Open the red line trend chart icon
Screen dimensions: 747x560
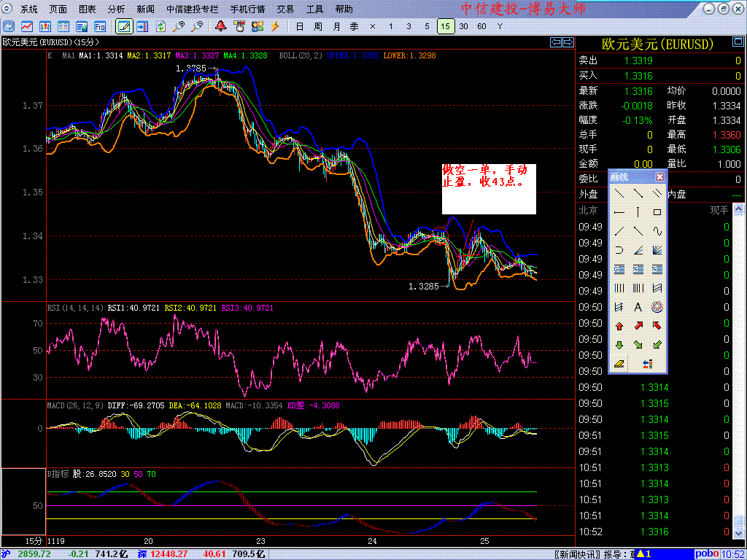pos(27,26)
